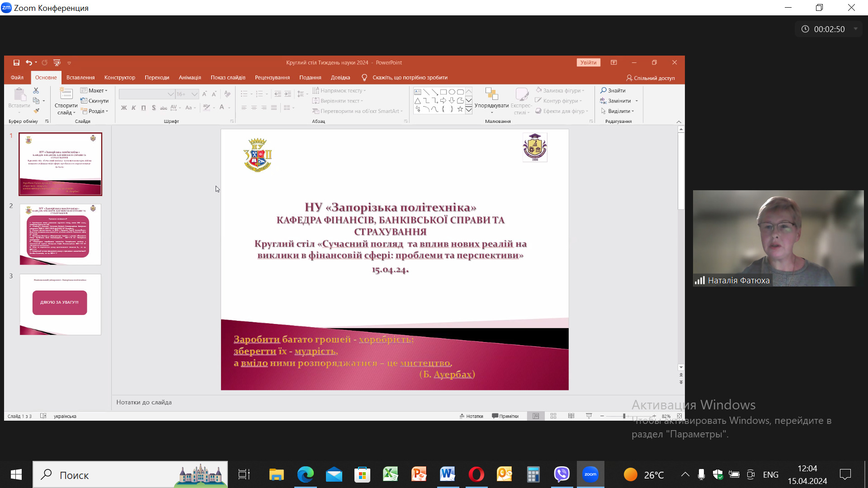Toggle the Нотатки notes pane
This screenshot has width=868, height=488.
[472, 416]
